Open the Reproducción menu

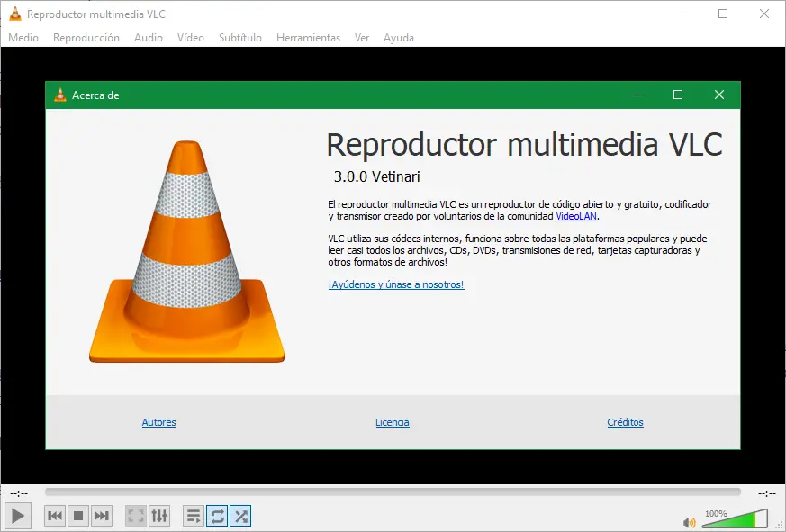pos(86,38)
